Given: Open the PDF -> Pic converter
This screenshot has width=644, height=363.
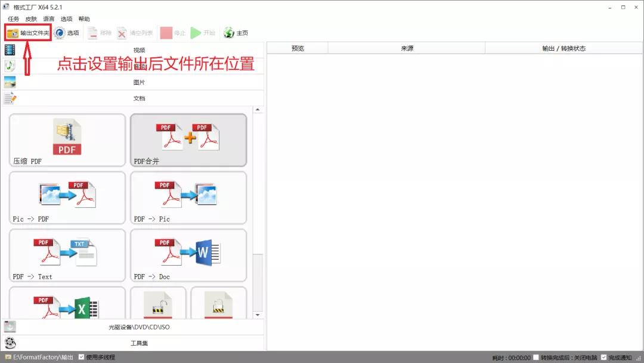Looking at the screenshot, I should click(x=188, y=197).
